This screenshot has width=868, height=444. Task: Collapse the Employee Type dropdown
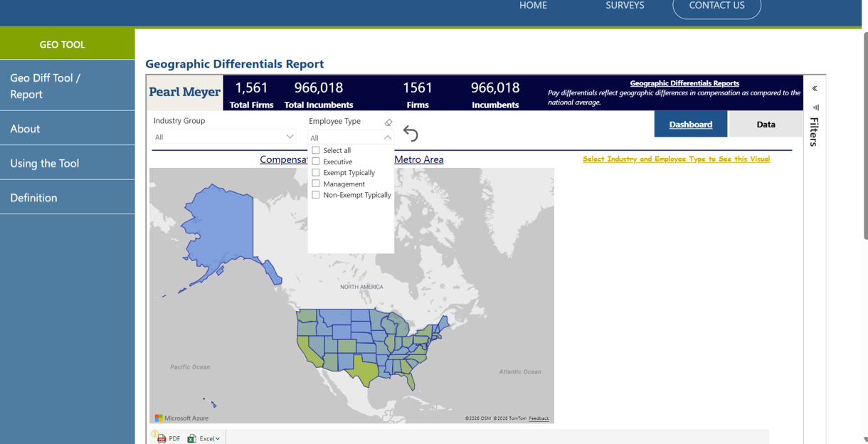click(387, 137)
